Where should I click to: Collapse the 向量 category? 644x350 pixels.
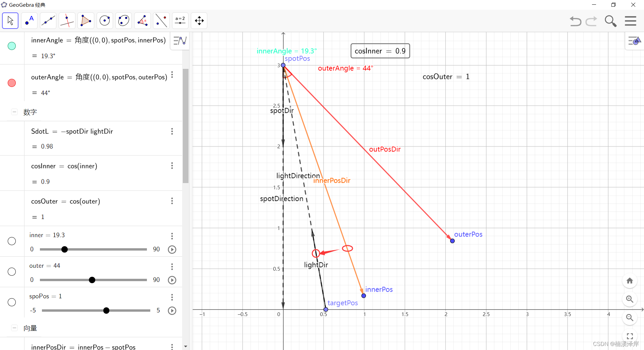(14, 328)
